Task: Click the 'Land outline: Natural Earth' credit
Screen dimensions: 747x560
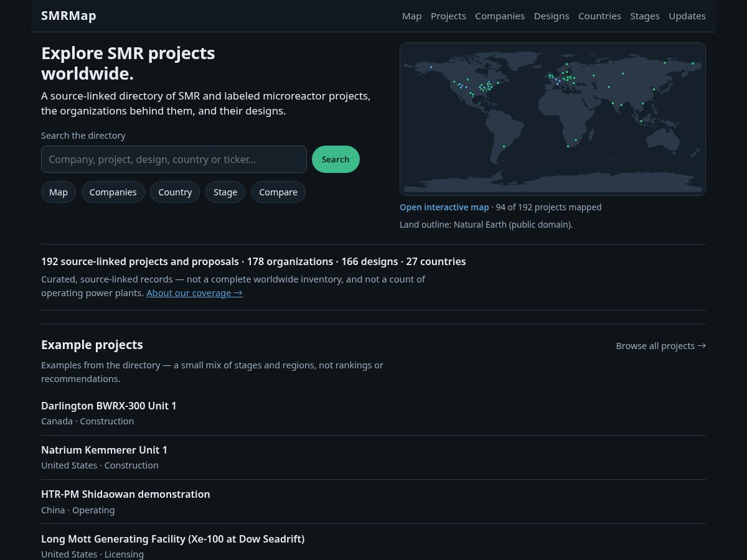Action: [486, 225]
